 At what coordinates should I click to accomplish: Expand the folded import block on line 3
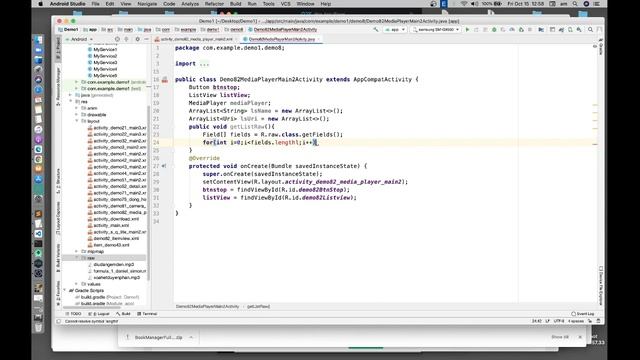(x=204, y=64)
